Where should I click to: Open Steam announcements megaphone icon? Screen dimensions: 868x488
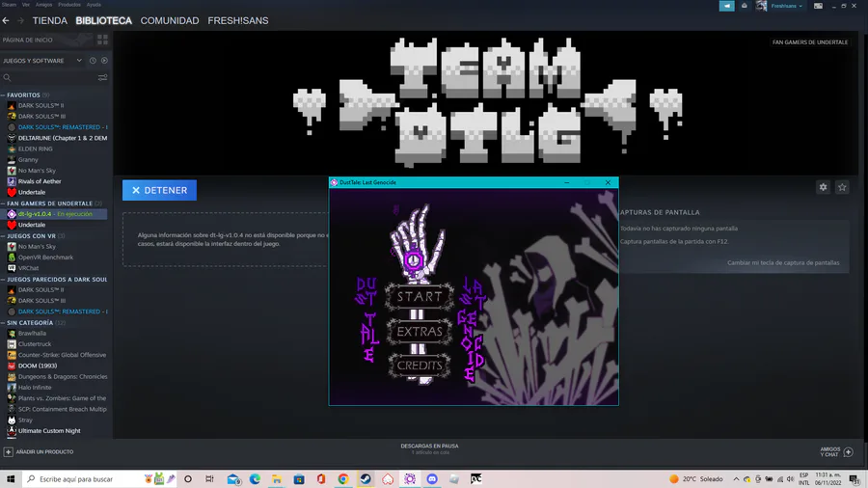tap(727, 6)
